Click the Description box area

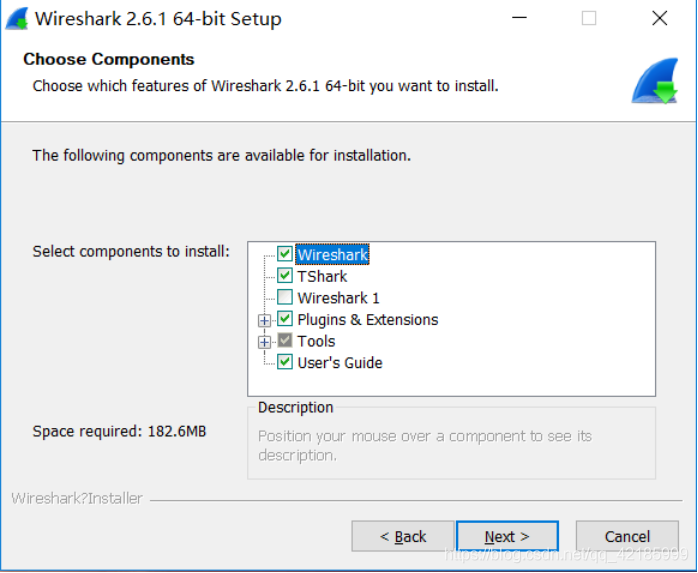(x=451, y=445)
